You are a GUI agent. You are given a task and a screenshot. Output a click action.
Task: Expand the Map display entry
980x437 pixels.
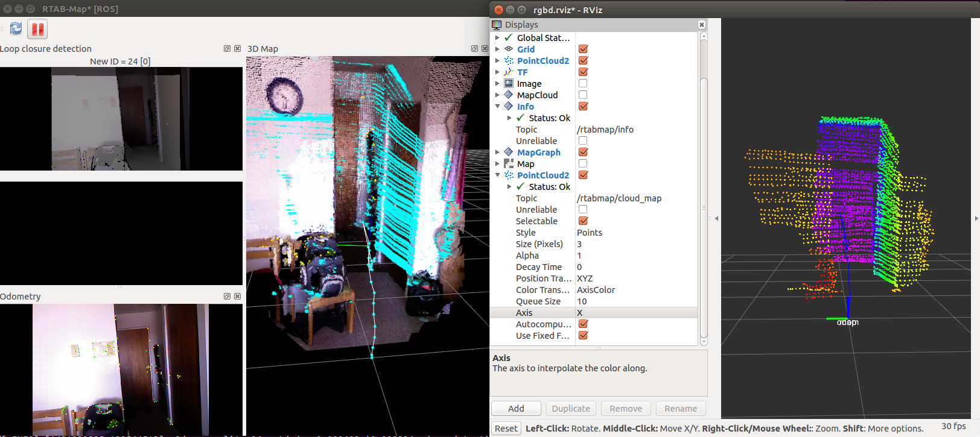(497, 164)
